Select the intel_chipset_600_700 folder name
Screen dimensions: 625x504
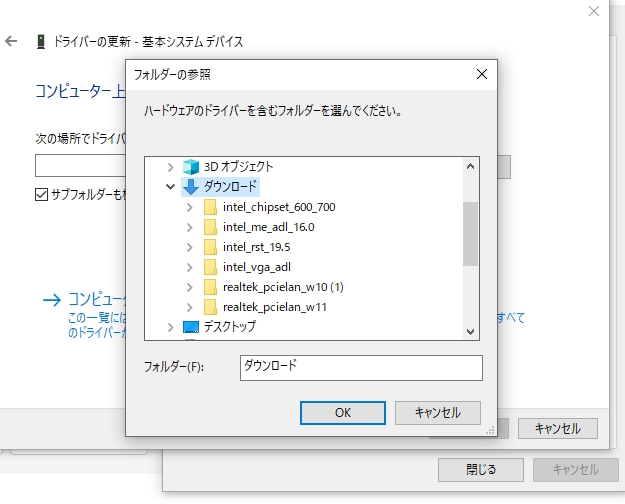(x=279, y=207)
